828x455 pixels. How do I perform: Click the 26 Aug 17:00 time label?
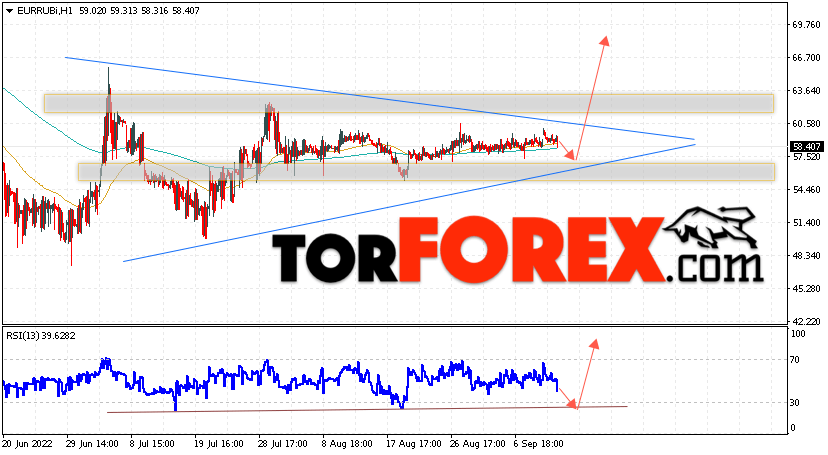click(475, 444)
